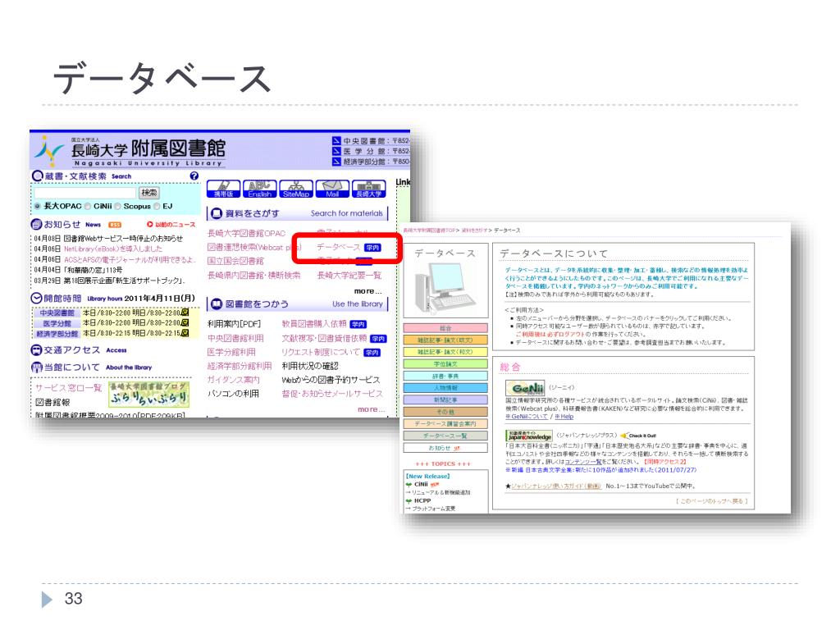Image resolution: width=840 pixels, height=630 pixels.
Task: Click 資料をさがす in the breadcrumb
Action: coord(474,231)
